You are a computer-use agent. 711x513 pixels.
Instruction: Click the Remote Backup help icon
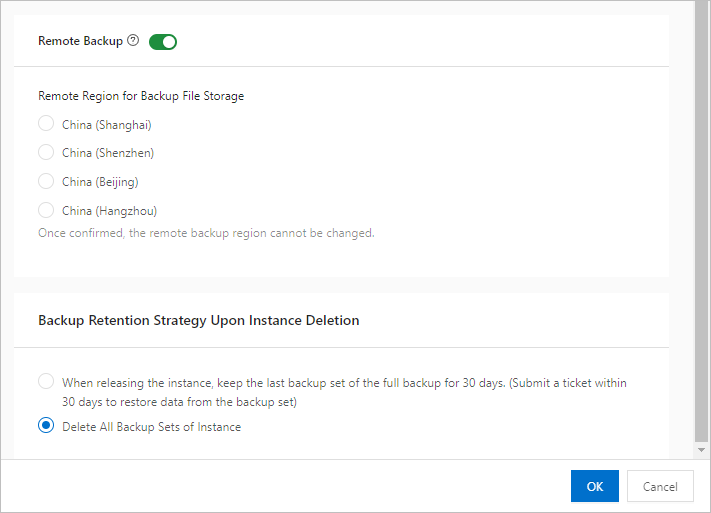pos(133,40)
